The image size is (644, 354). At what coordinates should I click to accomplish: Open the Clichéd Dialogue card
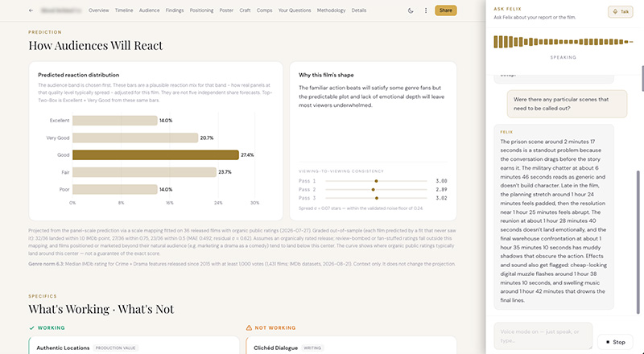pos(351,345)
